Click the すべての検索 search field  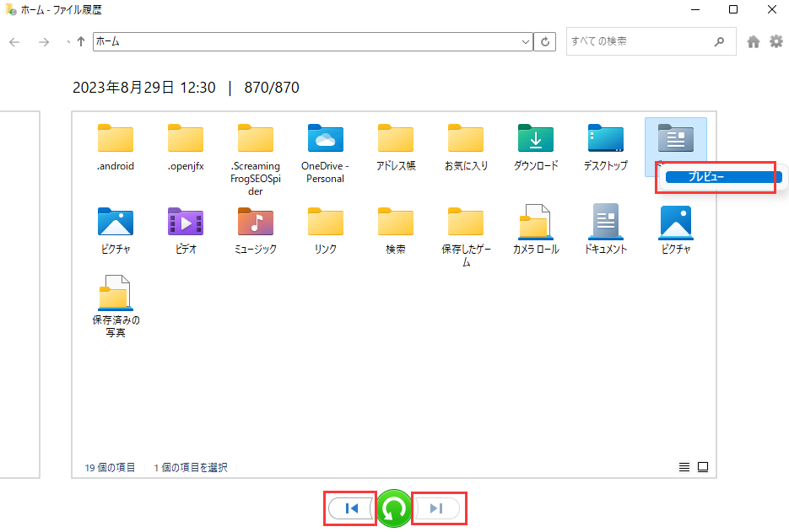[x=638, y=41]
